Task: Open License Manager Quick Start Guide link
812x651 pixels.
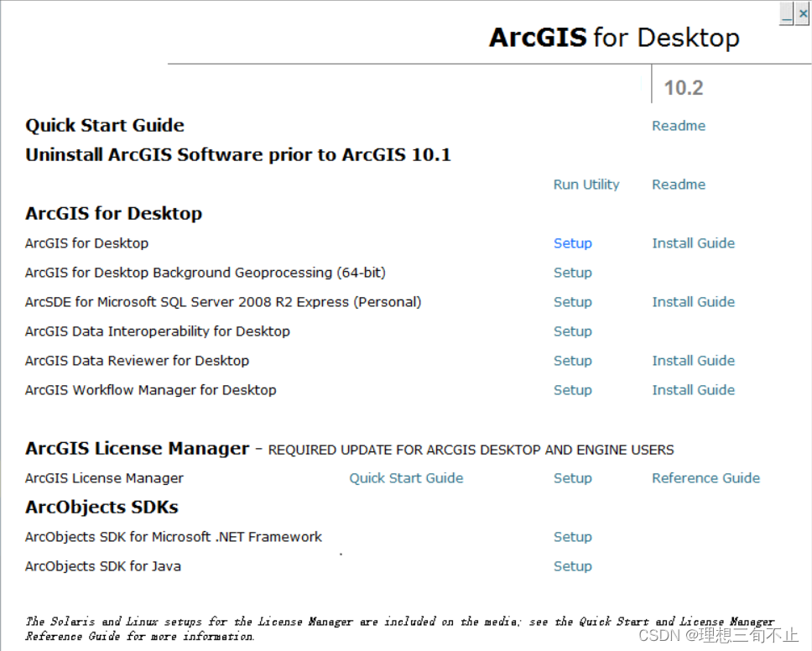Action: coord(406,478)
